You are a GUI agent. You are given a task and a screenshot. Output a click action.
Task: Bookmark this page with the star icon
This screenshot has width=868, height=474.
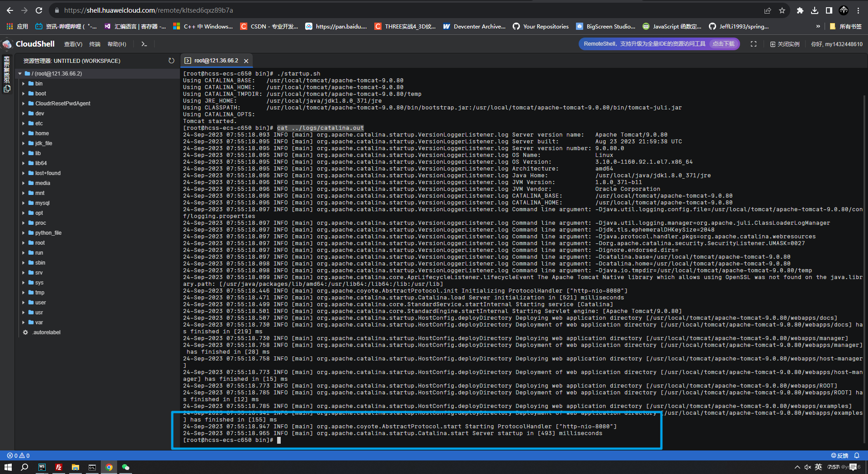pos(782,10)
